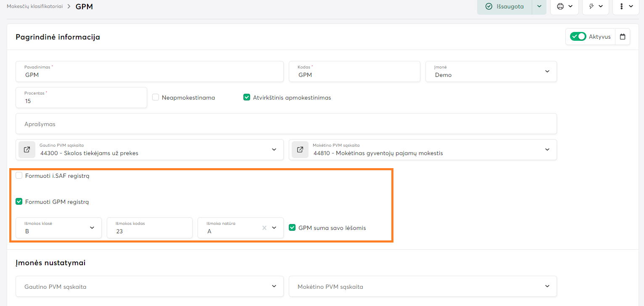Click the calendar icon next to Aktyvus
This screenshot has width=644, height=306.
(623, 37)
